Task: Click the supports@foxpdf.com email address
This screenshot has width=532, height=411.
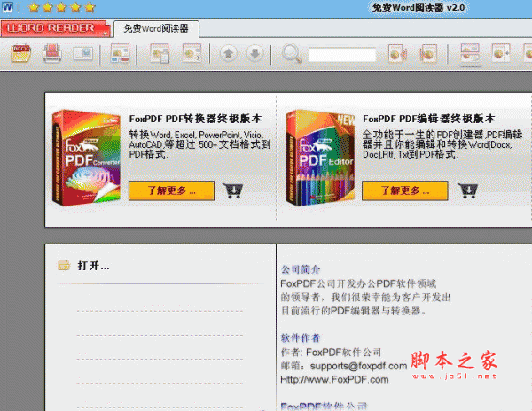Action: [x=358, y=366]
